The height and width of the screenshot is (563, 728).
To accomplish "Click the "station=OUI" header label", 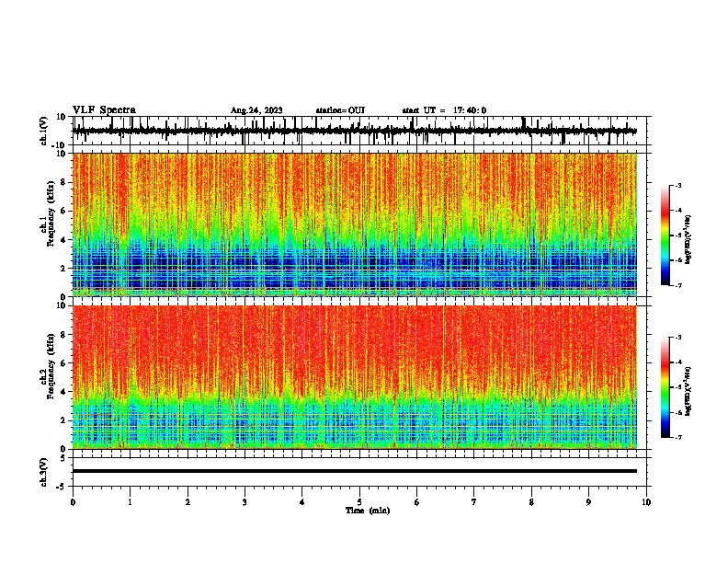I will 340,110.
